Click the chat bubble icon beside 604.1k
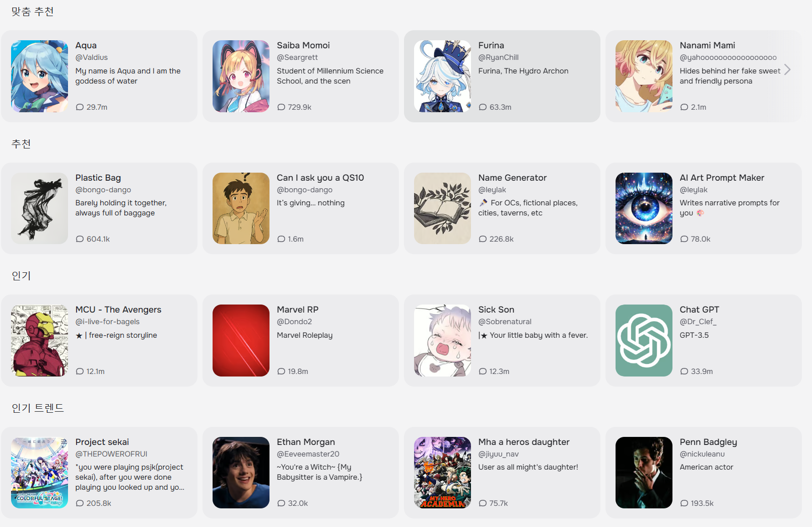This screenshot has width=812, height=527. [x=80, y=239]
